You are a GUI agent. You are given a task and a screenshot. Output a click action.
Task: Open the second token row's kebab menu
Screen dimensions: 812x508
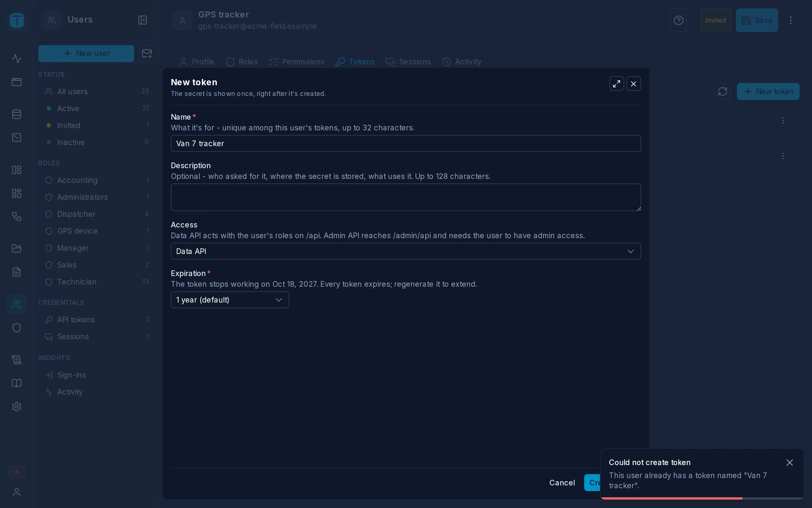pos(783,156)
